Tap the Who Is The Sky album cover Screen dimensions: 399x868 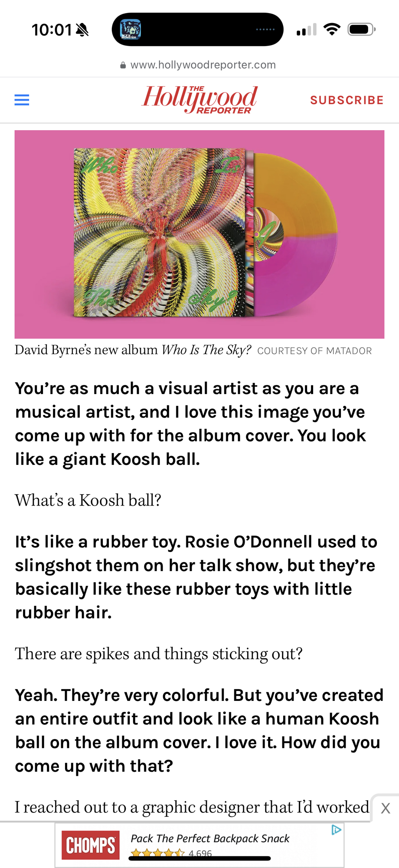[x=160, y=233]
